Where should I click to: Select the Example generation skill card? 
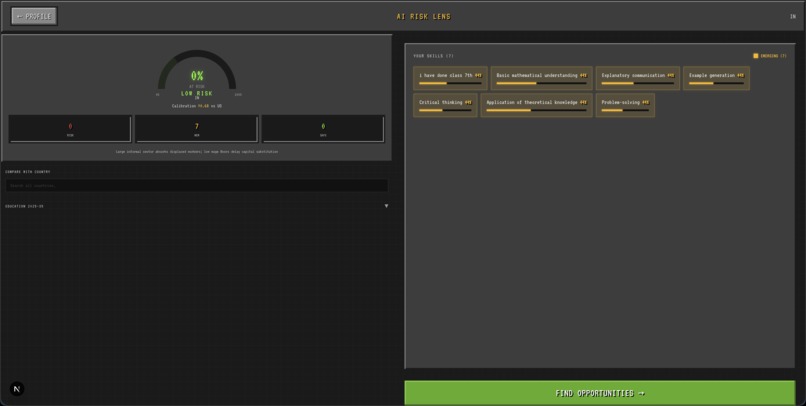coord(716,78)
